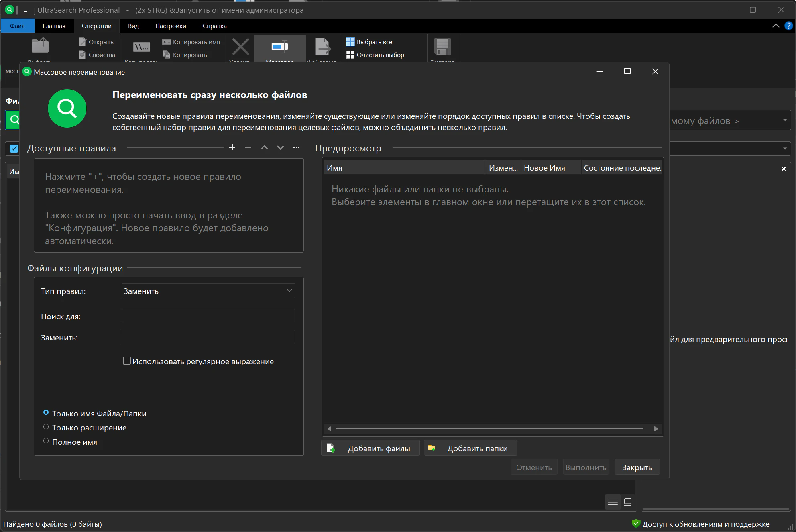The width and height of the screenshot is (796, 532).
Task: Collapse the ribbon with chevron arrow
Action: coord(776,26)
